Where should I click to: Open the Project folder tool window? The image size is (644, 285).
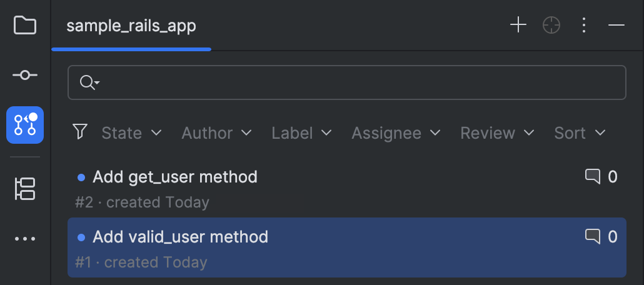pos(25,26)
